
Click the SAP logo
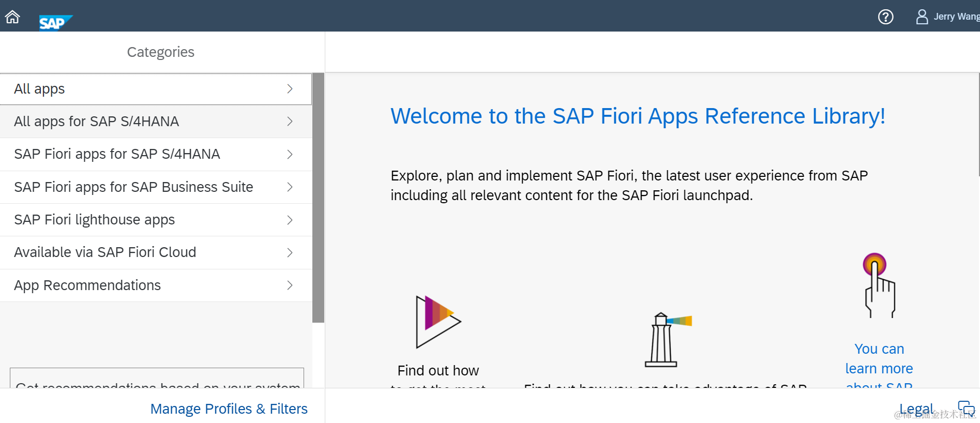click(x=55, y=23)
